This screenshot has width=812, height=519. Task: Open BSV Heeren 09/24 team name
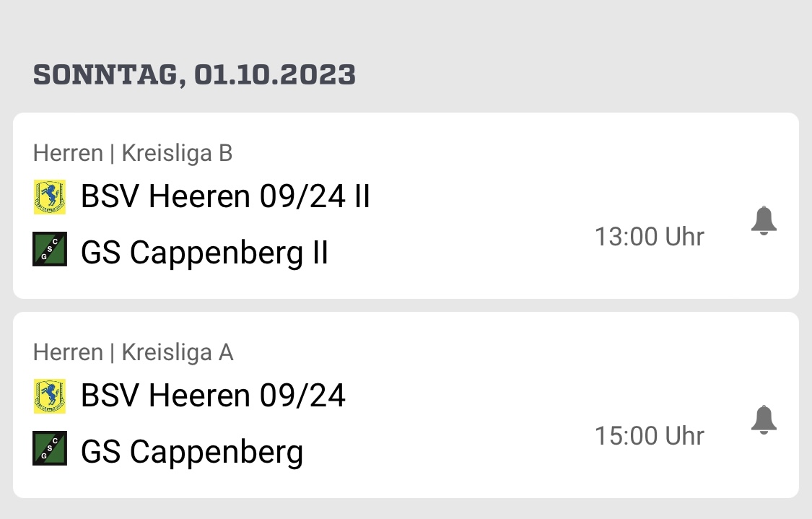point(214,396)
